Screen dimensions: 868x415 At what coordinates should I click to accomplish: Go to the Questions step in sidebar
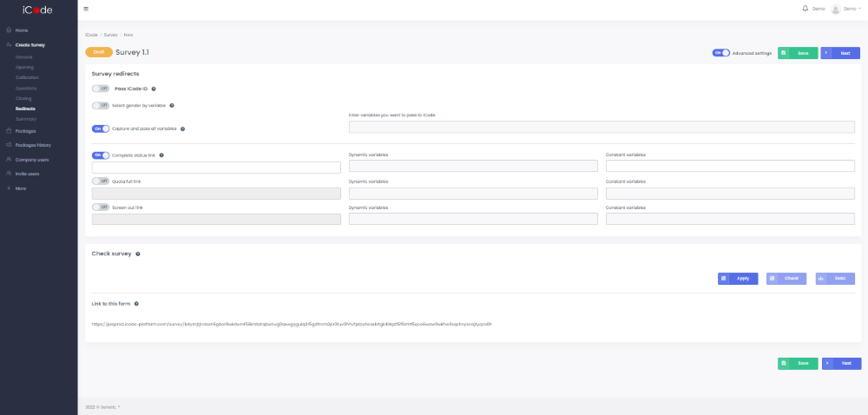[27, 88]
